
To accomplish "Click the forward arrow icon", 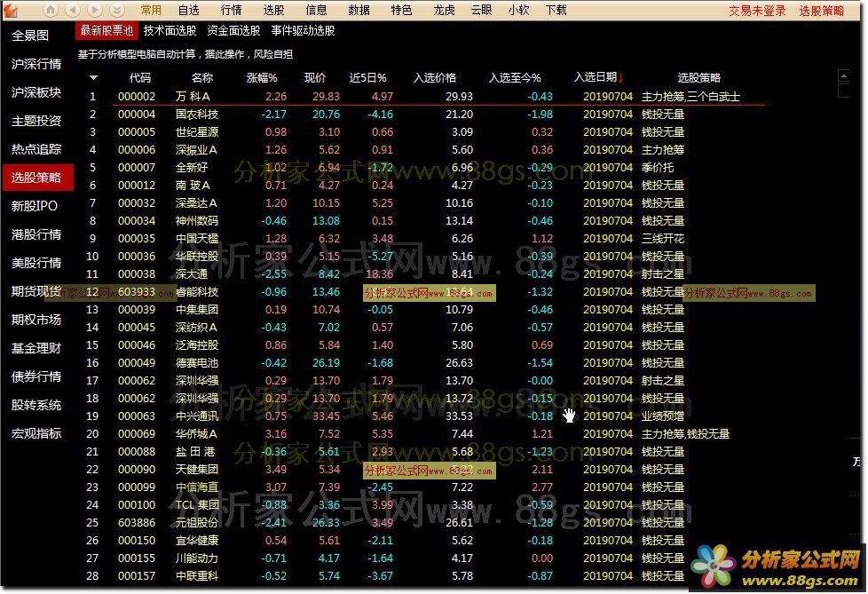I will (95, 10).
